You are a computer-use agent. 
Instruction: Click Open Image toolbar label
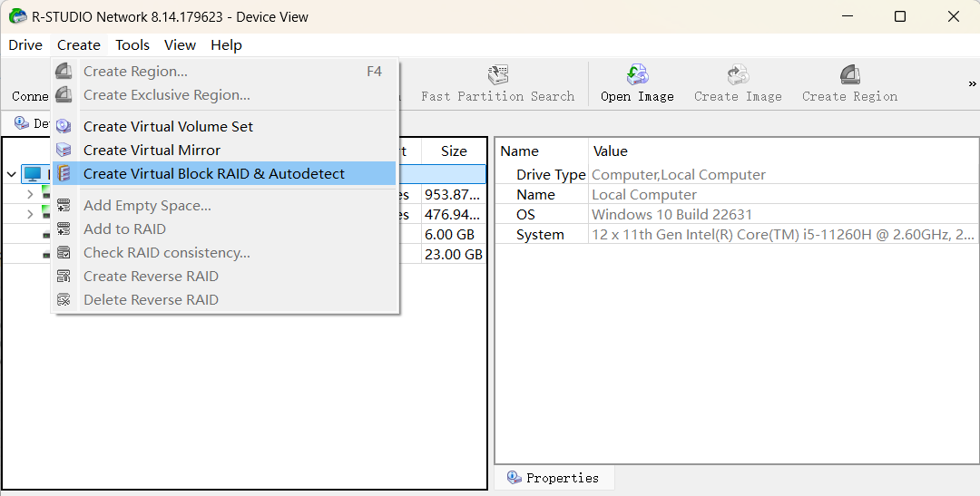[638, 96]
